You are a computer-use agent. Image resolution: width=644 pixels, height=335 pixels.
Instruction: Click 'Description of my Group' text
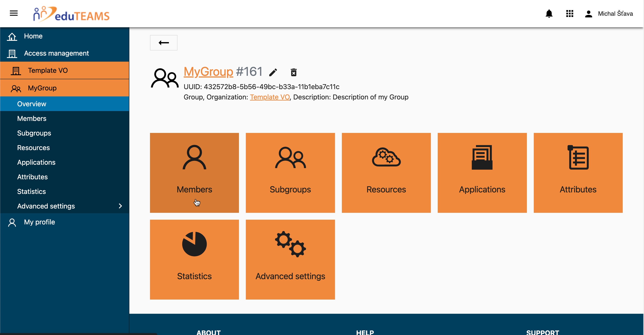pyautogui.click(x=370, y=97)
